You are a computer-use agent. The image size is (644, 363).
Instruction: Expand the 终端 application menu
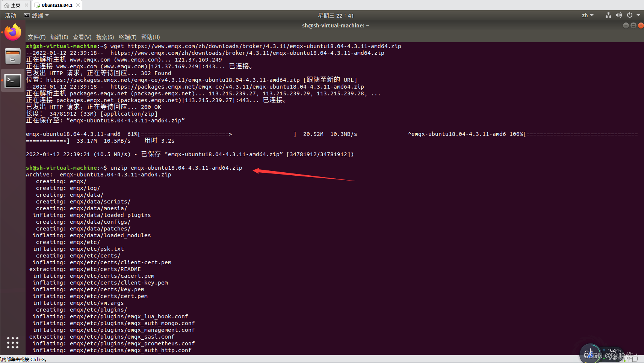36,15
